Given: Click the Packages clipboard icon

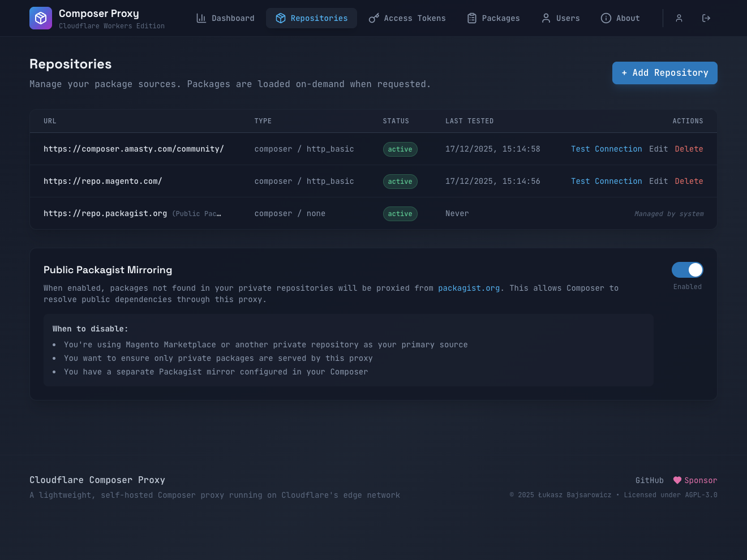Looking at the screenshot, I should (471, 18).
